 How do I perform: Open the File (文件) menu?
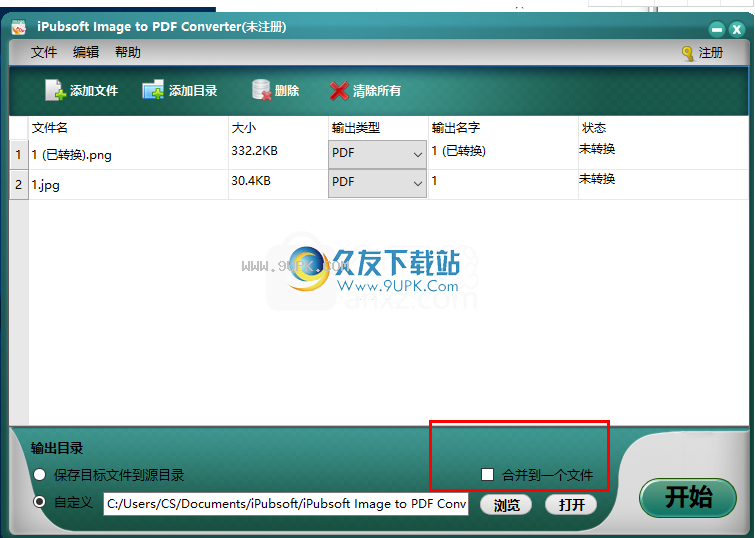click(44, 52)
